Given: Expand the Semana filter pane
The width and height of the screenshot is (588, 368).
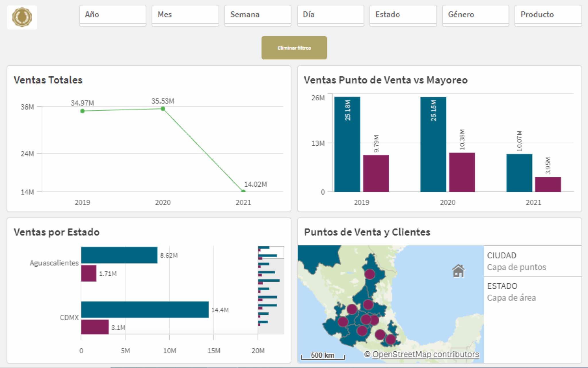Looking at the screenshot, I should [258, 15].
